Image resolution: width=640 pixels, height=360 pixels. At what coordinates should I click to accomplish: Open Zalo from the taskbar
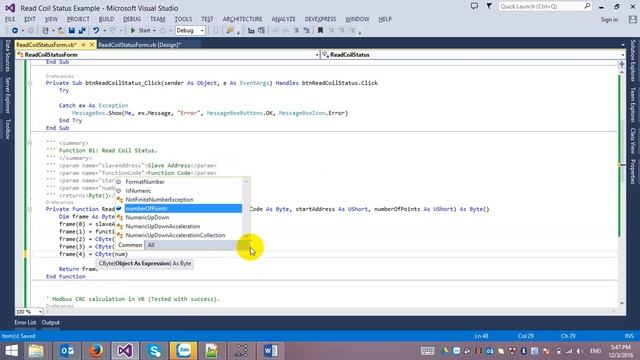point(184,351)
